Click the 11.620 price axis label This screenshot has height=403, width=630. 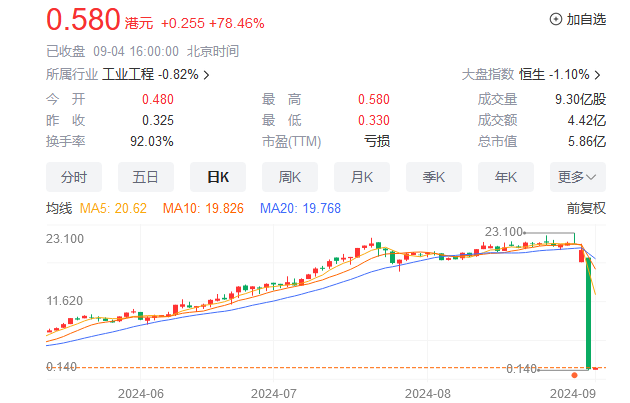[65, 301]
